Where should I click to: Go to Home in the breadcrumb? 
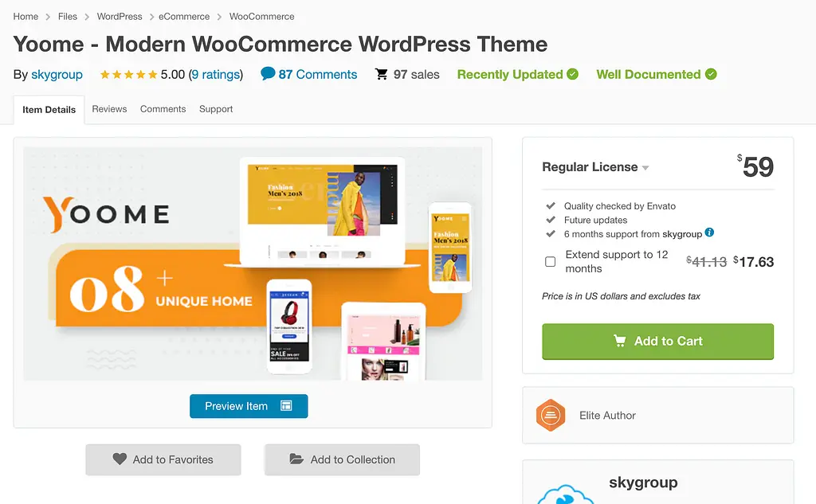point(25,17)
